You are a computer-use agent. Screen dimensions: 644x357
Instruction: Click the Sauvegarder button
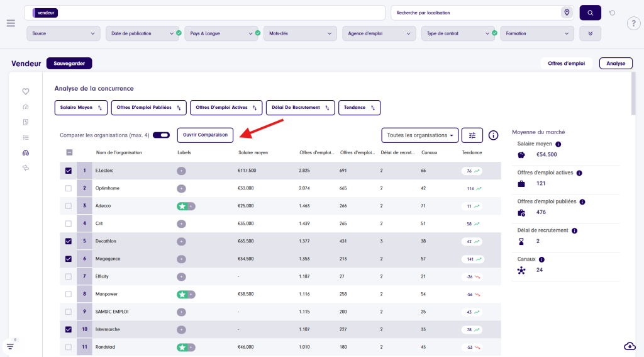coord(69,64)
